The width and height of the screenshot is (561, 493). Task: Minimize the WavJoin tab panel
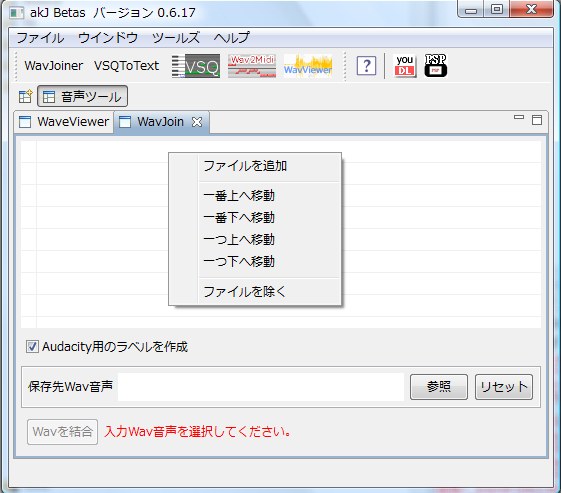pyautogui.click(x=519, y=117)
